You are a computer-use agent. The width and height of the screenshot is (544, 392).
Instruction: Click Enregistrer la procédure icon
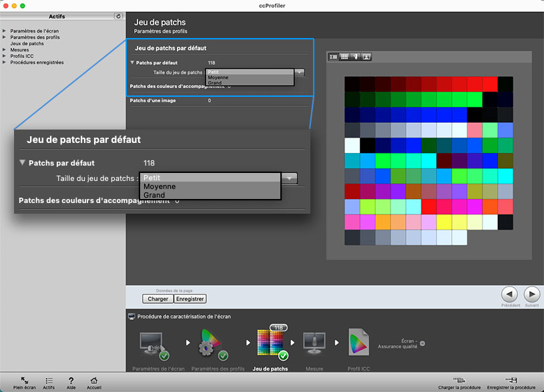pos(511,381)
